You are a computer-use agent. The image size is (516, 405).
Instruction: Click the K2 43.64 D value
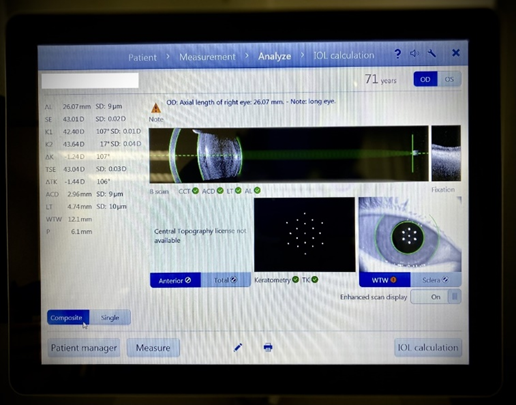pyautogui.click(x=74, y=144)
